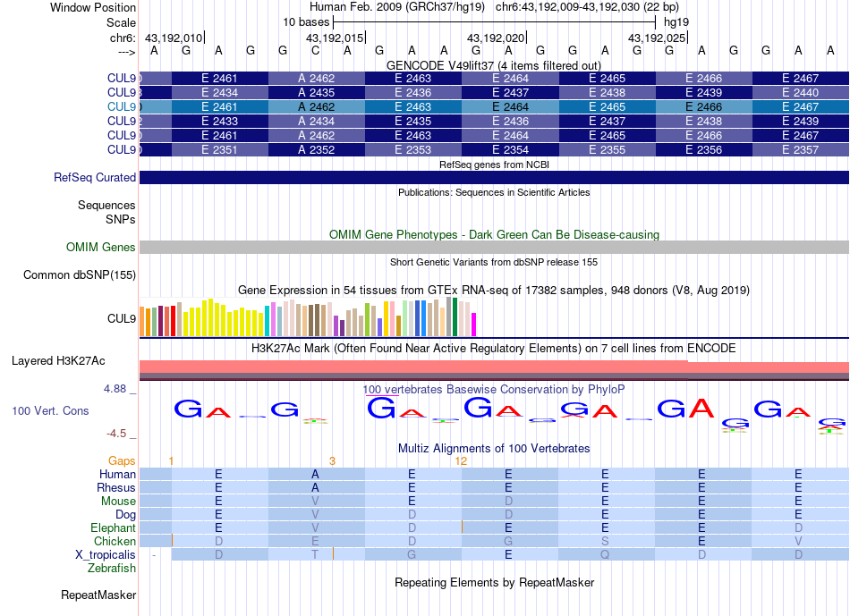
Task: Select the RepeatMasker track label
Action: tap(98, 595)
